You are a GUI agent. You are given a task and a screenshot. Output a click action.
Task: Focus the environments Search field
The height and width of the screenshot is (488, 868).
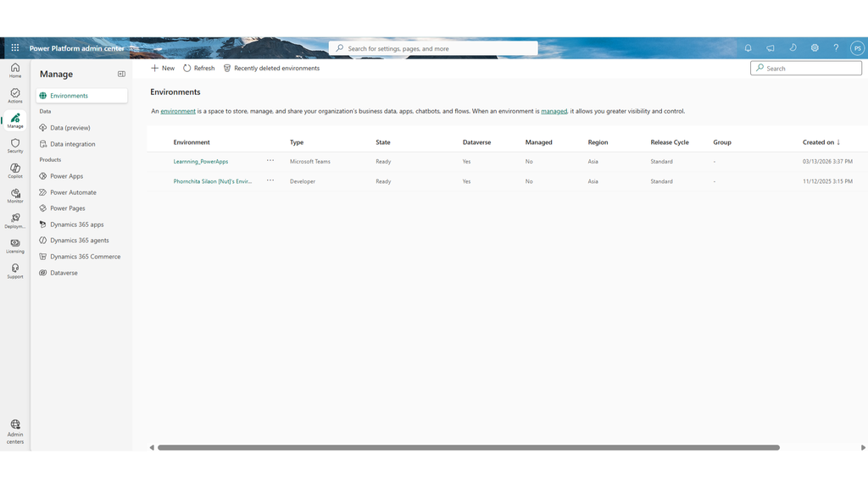point(806,68)
